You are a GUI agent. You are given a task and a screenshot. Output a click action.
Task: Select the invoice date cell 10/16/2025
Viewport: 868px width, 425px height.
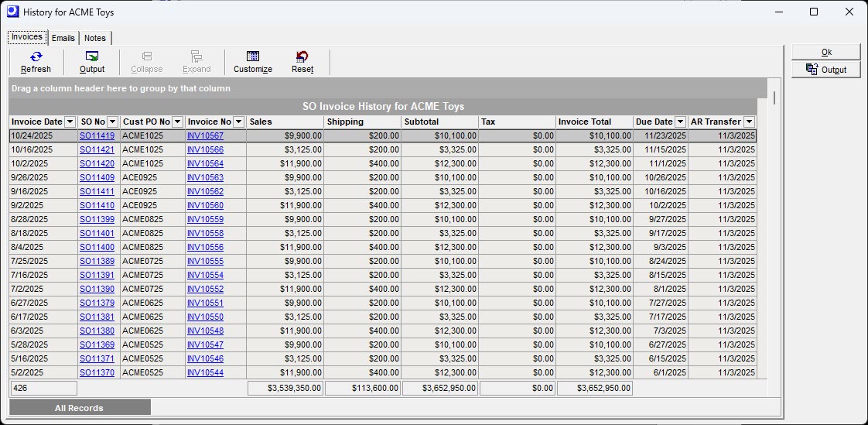pyautogui.click(x=43, y=149)
